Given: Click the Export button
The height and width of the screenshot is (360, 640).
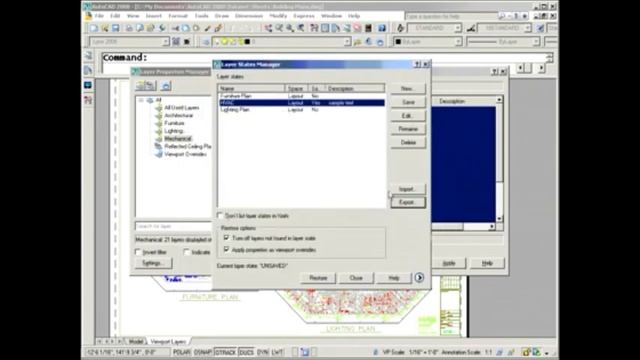Looking at the screenshot, I should pos(408,202).
